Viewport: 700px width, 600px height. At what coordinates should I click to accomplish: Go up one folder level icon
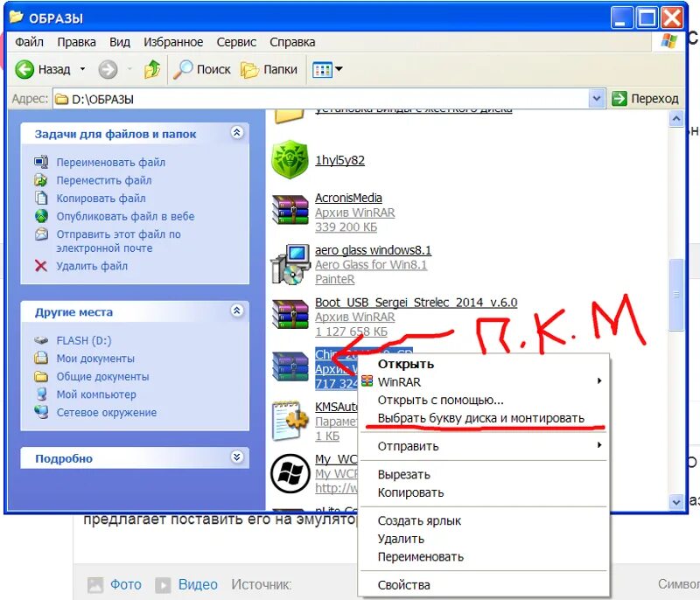(x=152, y=69)
